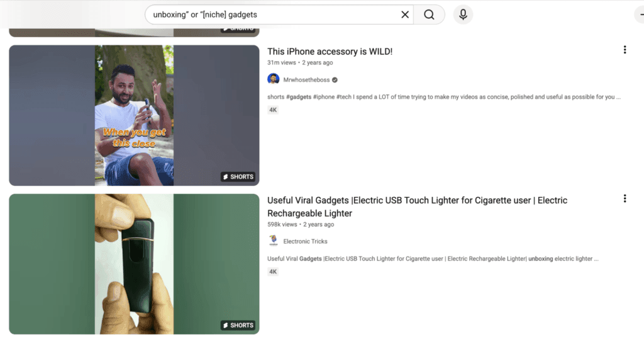Clear the search box with the X icon

click(x=405, y=15)
